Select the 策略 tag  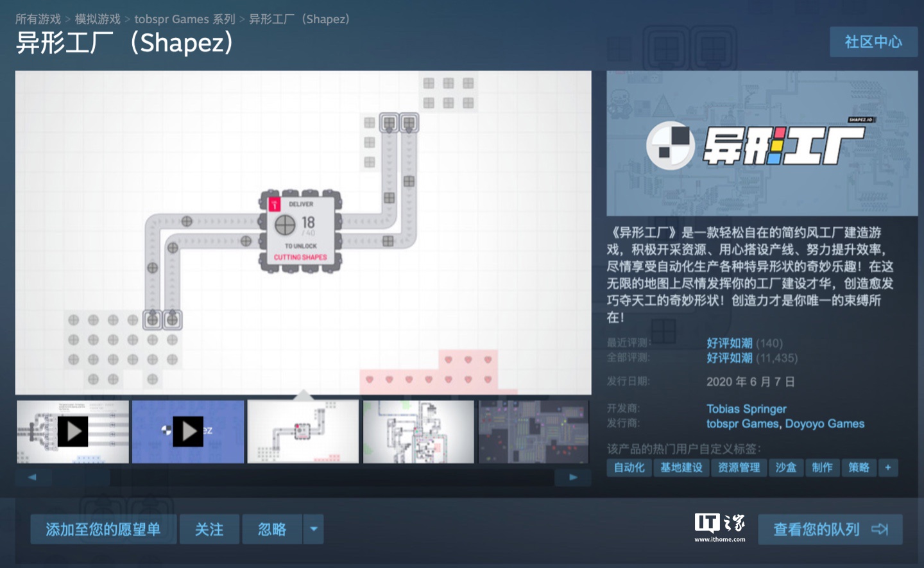click(x=859, y=468)
